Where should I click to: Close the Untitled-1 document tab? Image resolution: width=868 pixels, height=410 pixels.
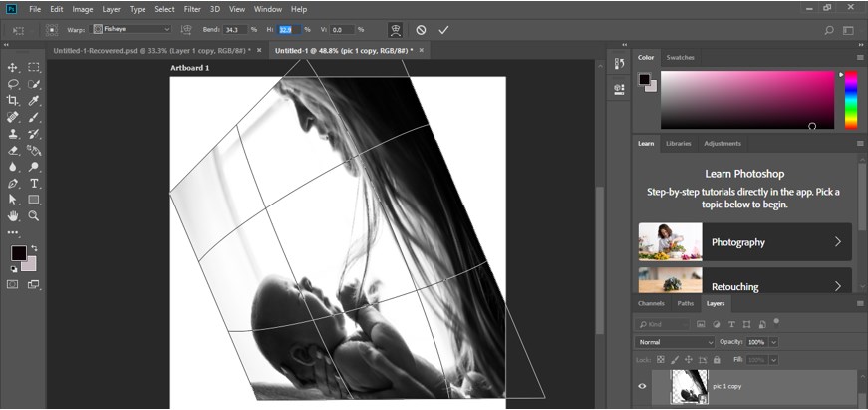point(421,51)
